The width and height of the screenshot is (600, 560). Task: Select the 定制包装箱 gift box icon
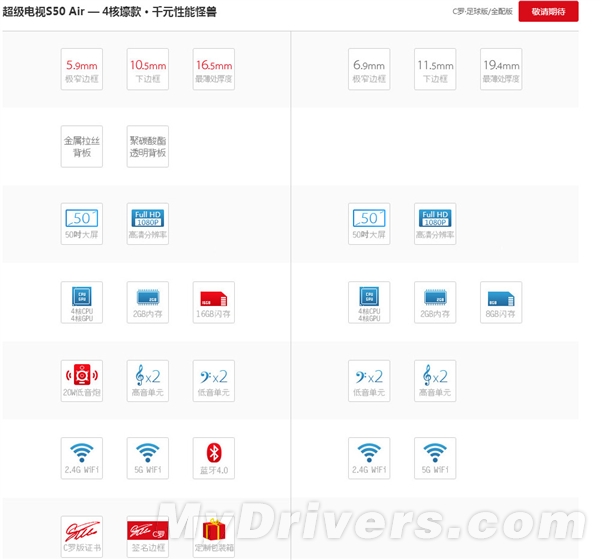point(214,537)
